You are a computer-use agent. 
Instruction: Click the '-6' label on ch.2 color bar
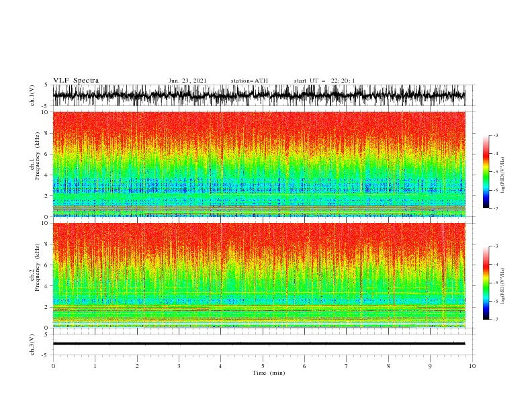pyautogui.click(x=496, y=301)
